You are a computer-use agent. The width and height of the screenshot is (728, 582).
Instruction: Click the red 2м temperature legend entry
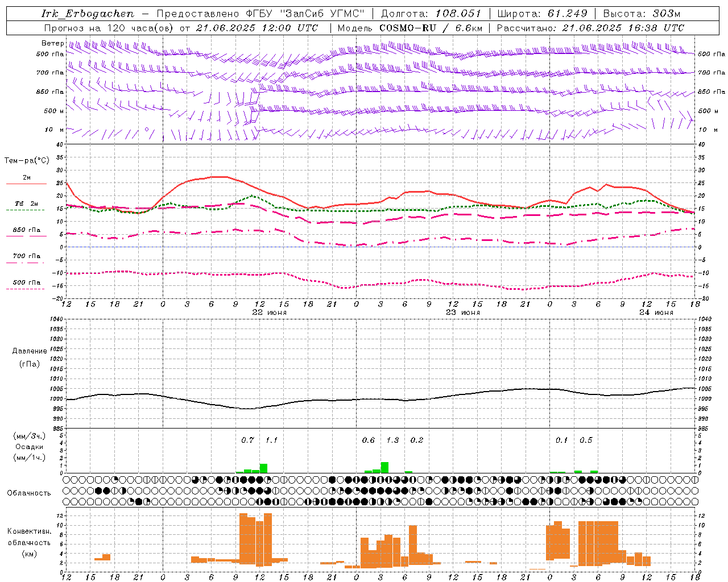point(27,180)
